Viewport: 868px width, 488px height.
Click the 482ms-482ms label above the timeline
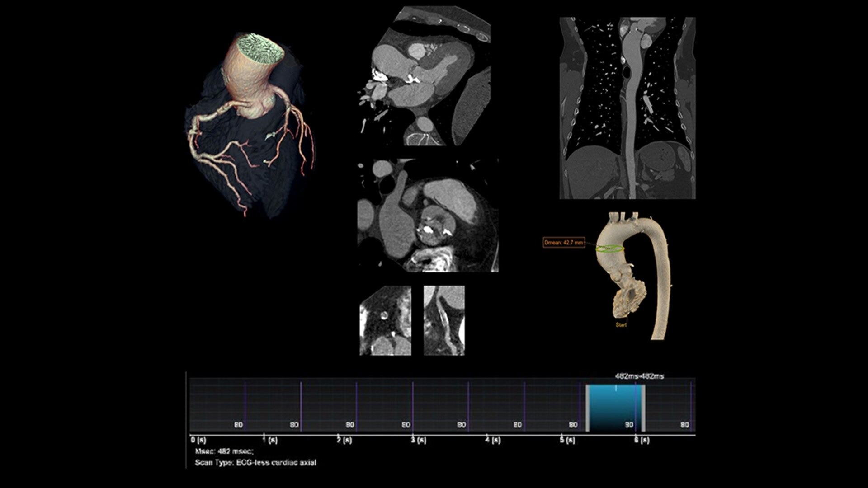pos(639,376)
